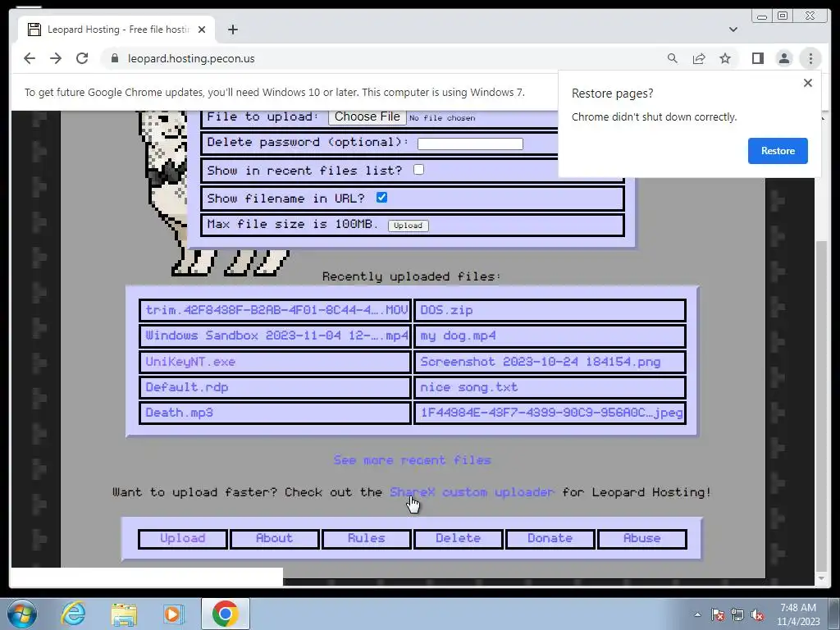Click the Choose File button

[367, 116]
